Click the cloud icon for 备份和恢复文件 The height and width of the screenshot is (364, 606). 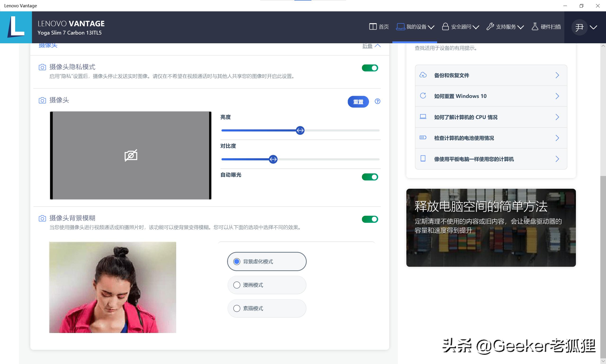(423, 75)
